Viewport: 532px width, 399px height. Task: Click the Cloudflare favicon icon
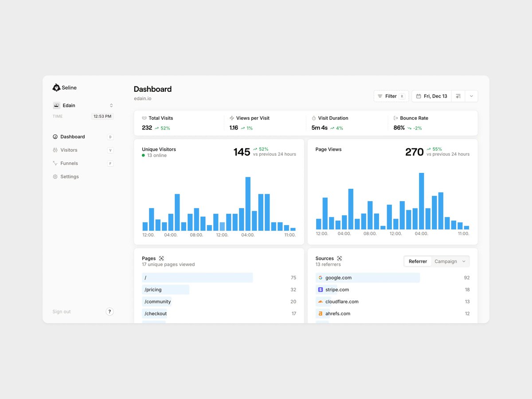pyautogui.click(x=321, y=301)
